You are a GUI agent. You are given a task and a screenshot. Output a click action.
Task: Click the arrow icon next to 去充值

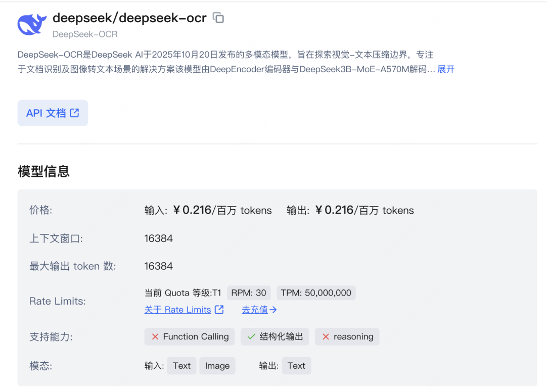coord(273,310)
